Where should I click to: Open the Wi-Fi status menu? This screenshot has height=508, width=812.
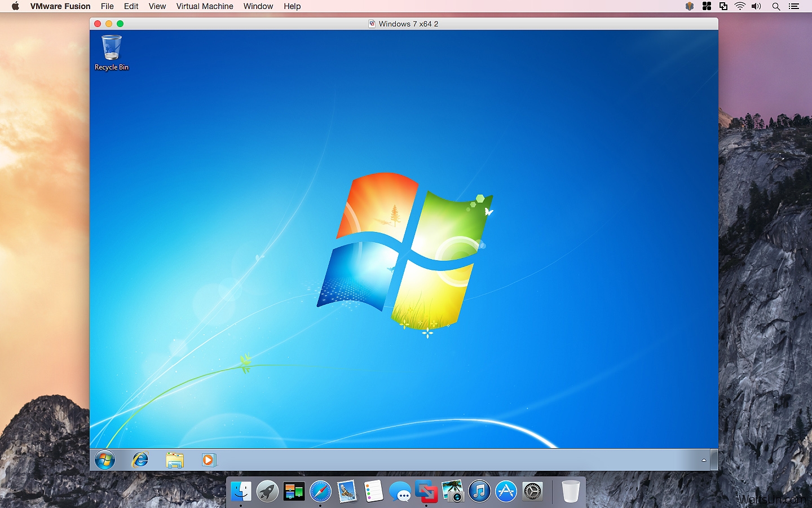[740, 6]
